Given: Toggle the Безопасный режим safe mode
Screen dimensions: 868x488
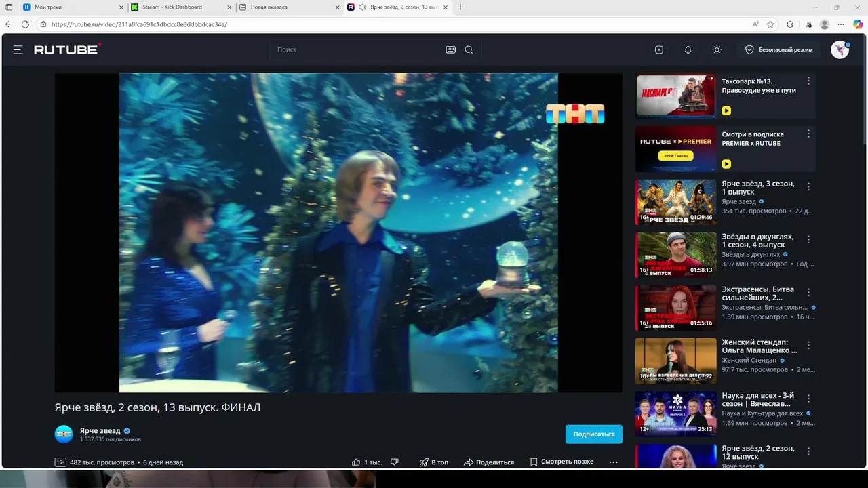Looking at the screenshot, I should click(778, 49).
